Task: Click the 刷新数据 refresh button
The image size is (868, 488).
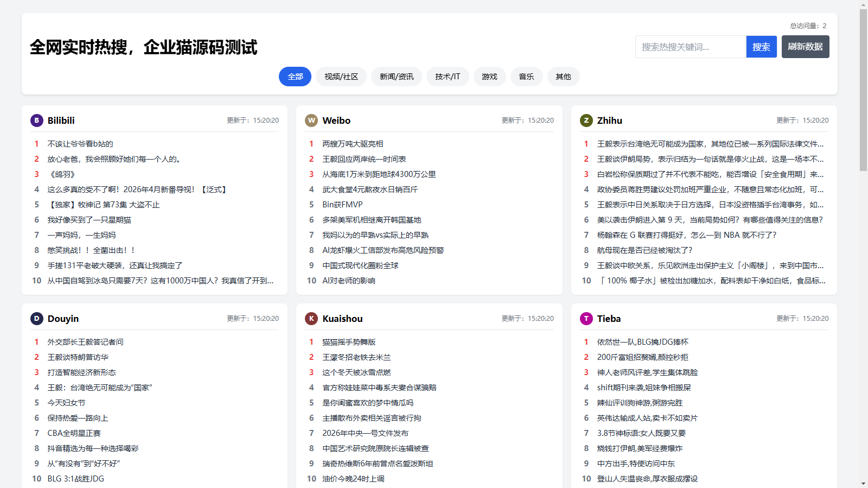Action: point(805,47)
